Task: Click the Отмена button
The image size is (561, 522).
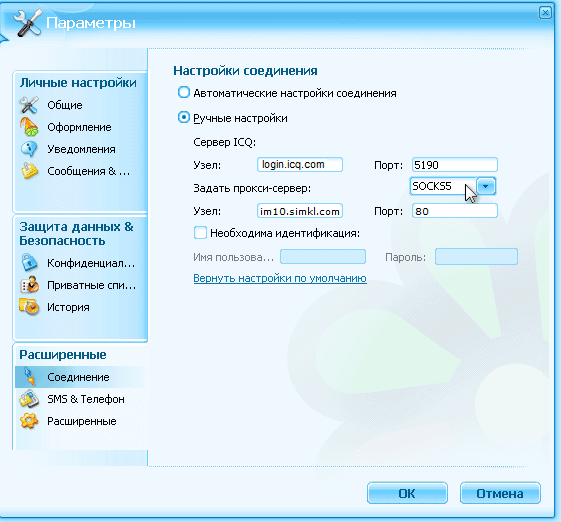Action: (x=500, y=493)
